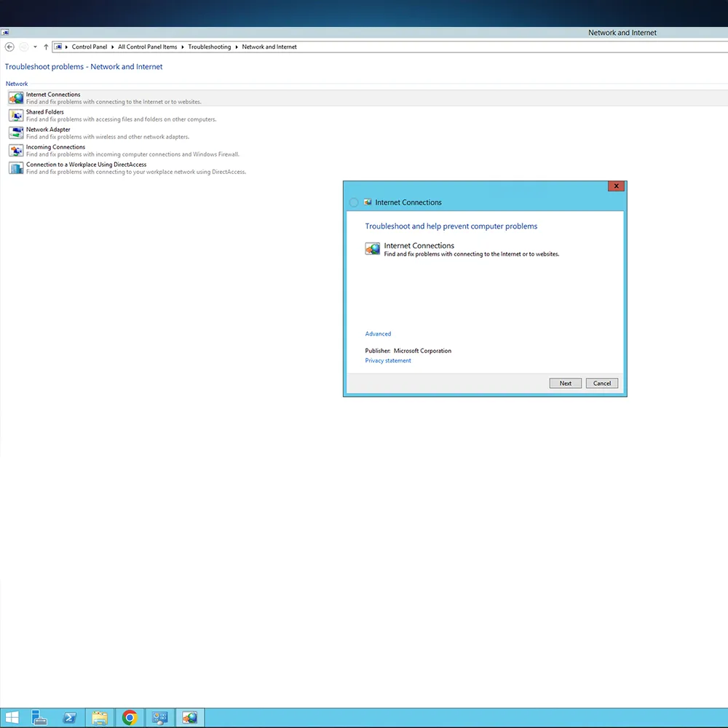Go to Troubleshooting in the address bar
Viewport: 728px width, 728px height.
[x=209, y=47]
